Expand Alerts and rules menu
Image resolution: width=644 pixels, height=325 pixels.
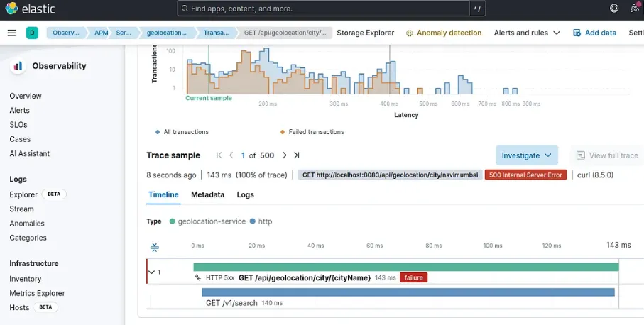[527, 33]
